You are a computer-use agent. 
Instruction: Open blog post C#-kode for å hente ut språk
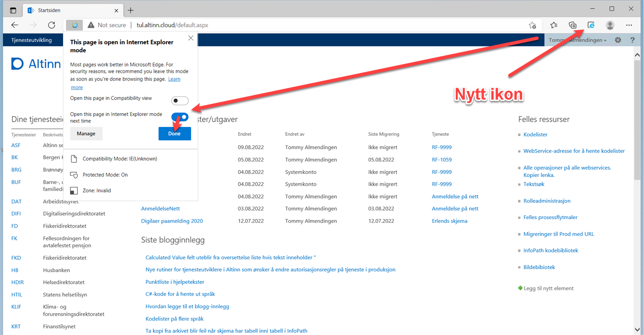(180, 294)
